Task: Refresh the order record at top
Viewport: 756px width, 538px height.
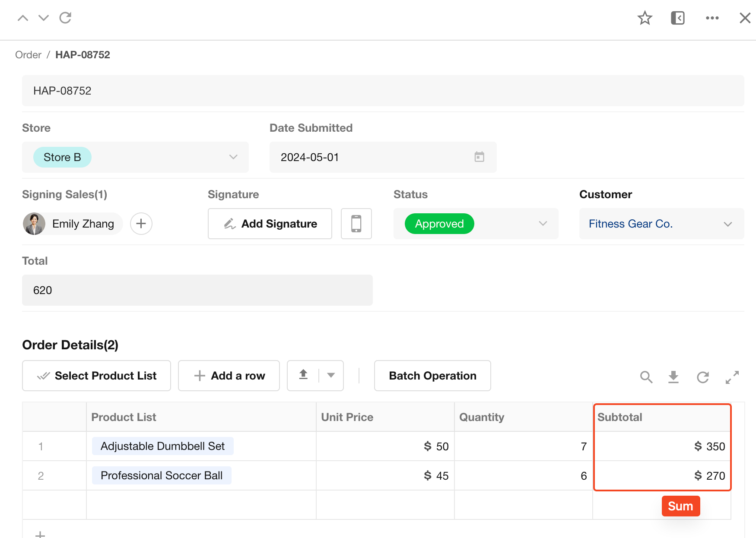Action: coord(65,18)
